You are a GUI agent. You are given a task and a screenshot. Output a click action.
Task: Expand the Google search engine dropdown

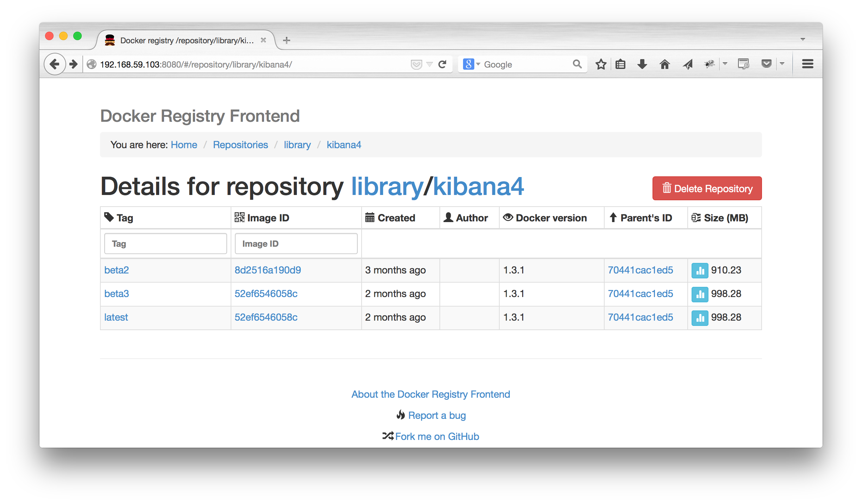pyautogui.click(x=478, y=64)
